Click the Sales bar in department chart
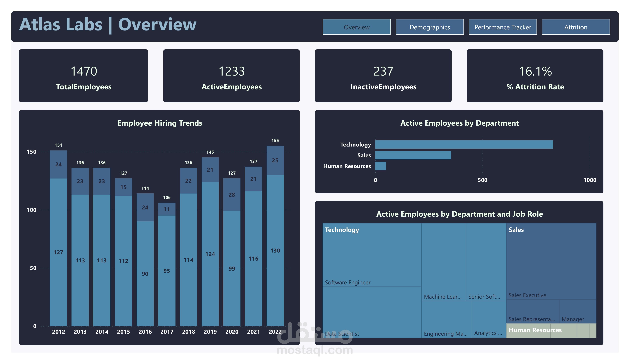Image resolution: width=630 pixels, height=364 pixels. 413,155
